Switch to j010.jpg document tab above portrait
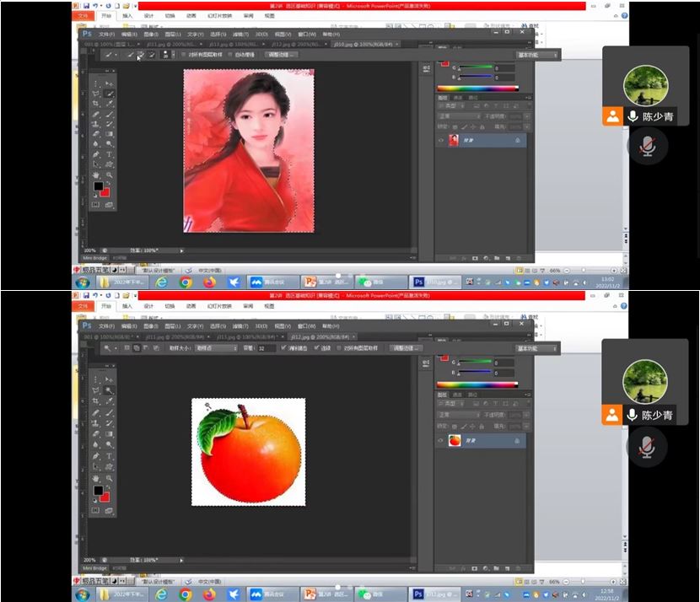Viewport: 700px width, 602px height. 365,44
